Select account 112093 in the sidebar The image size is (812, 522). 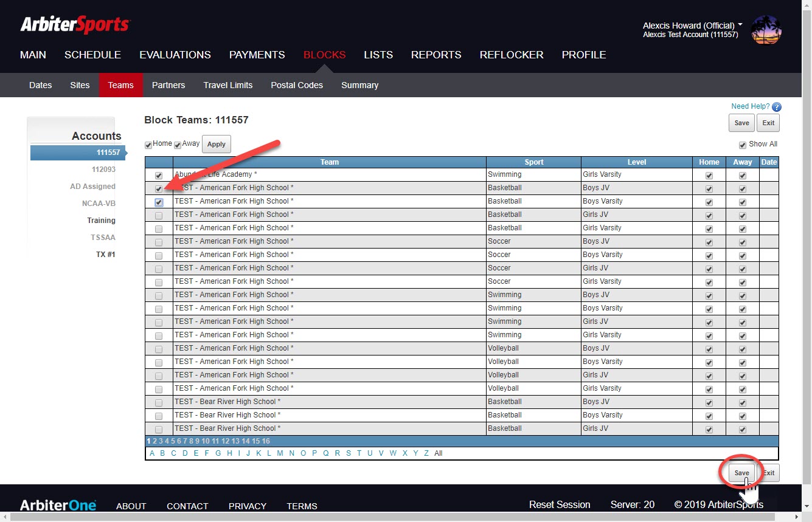click(103, 170)
